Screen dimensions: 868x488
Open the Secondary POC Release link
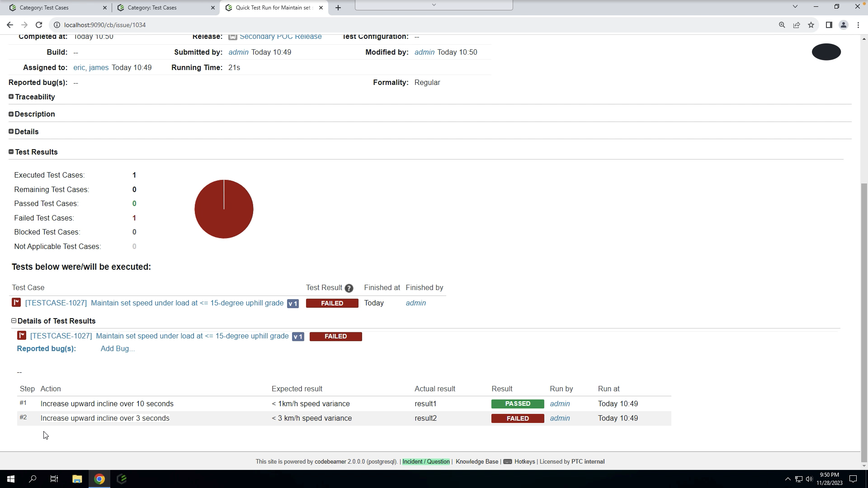(280, 37)
